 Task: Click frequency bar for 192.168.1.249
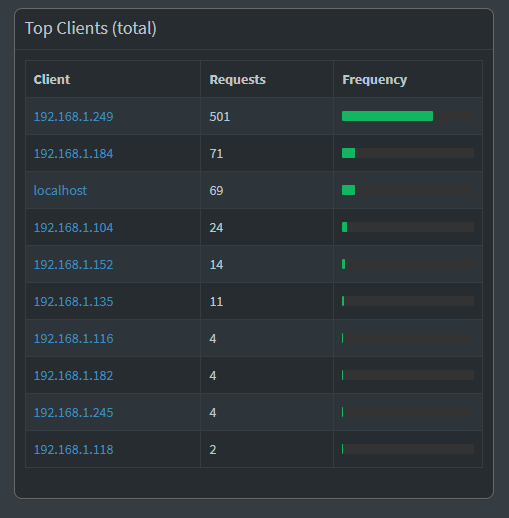coord(408,116)
